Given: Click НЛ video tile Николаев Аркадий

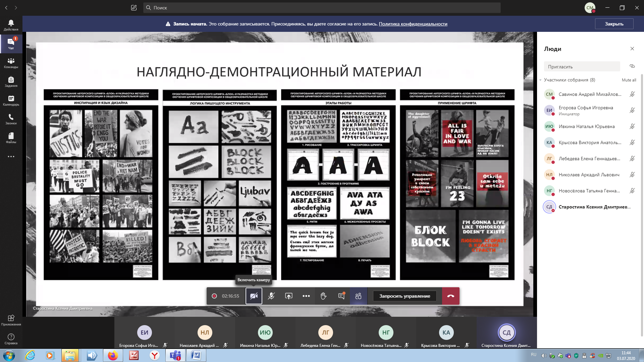Looking at the screenshot, I should 205,333.
